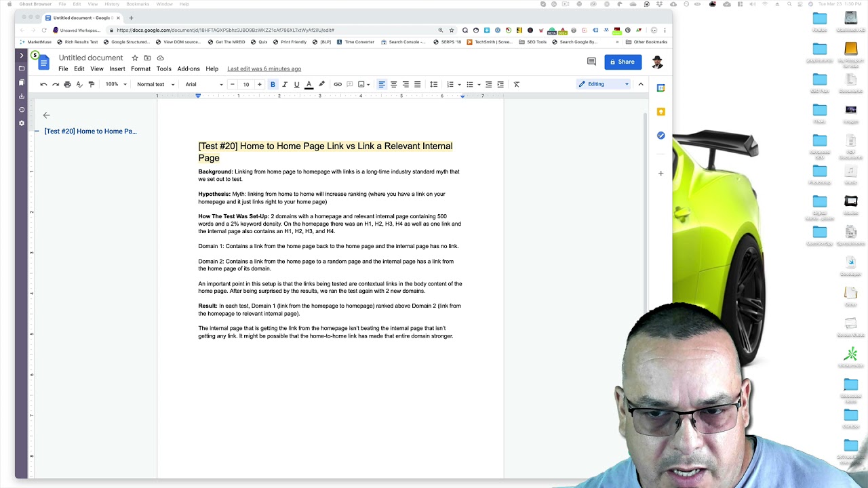This screenshot has width=868, height=488.
Task: Open Google Keep side panel icon
Action: click(660, 112)
